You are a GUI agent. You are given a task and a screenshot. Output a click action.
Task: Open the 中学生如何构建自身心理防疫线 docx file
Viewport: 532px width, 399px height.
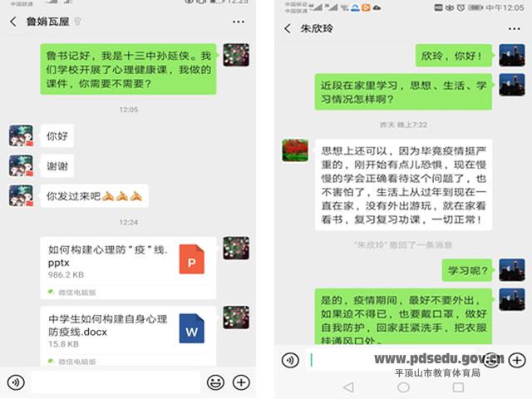click(128, 336)
